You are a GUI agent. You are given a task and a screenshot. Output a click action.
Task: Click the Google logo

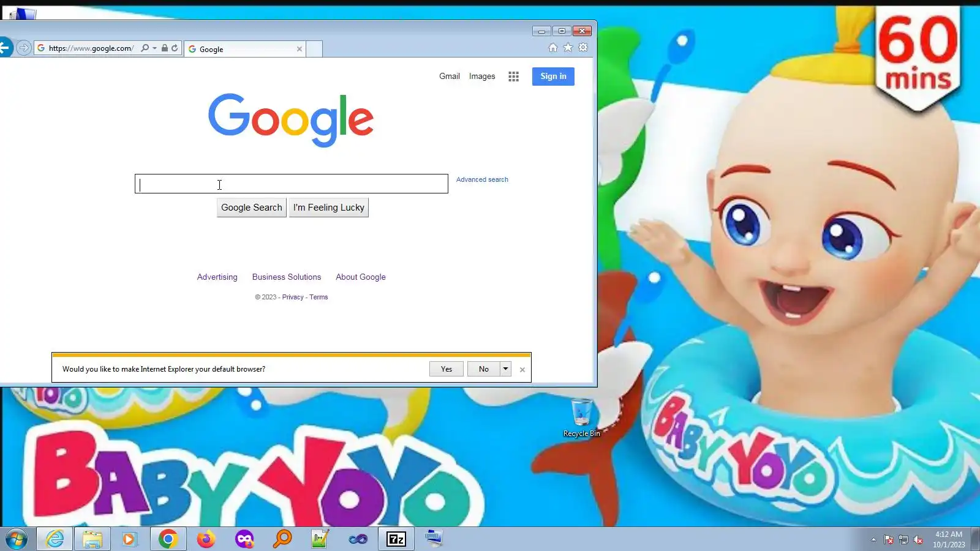[291, 120]
